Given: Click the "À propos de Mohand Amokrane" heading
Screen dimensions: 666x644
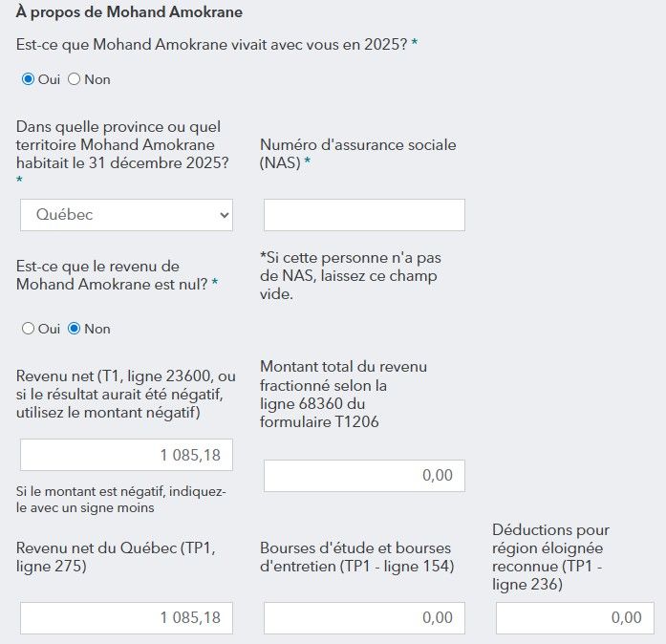Looking at the screenshot, I should tap(129, 12).
